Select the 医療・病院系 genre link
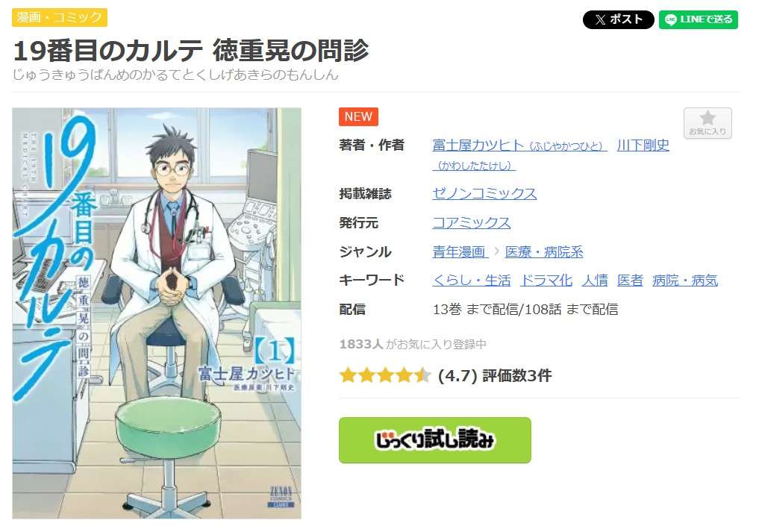 coord(544,251)
